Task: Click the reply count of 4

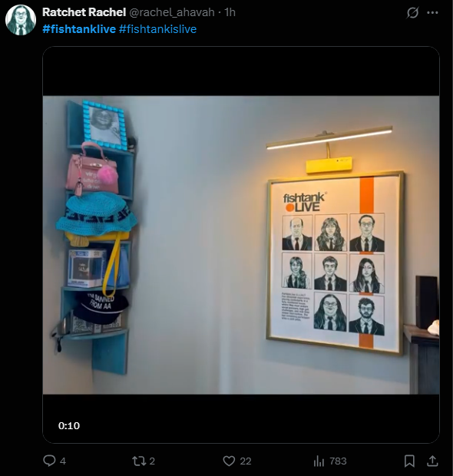Action: [x=63, y=461]
